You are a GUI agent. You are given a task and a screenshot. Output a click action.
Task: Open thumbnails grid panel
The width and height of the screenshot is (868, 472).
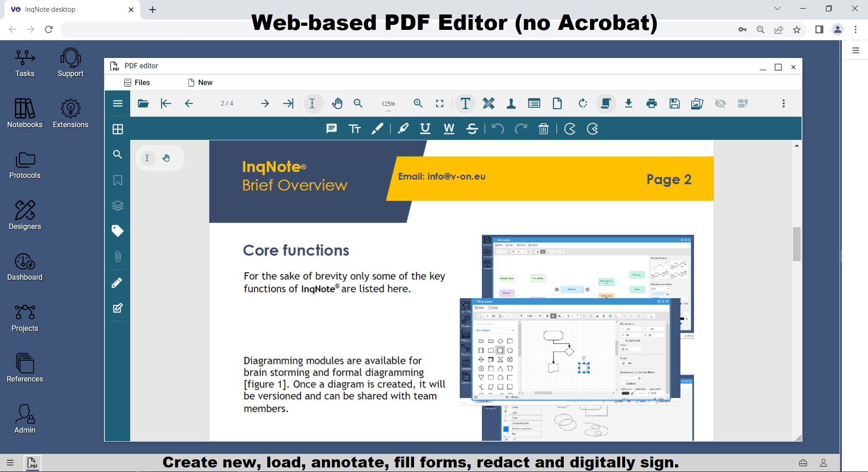tap(118, 129)
